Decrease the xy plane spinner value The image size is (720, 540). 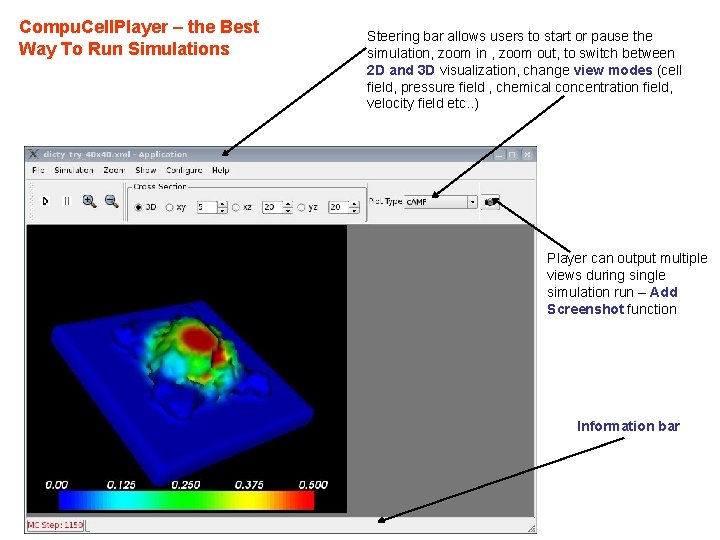click(x=222, y=210)
